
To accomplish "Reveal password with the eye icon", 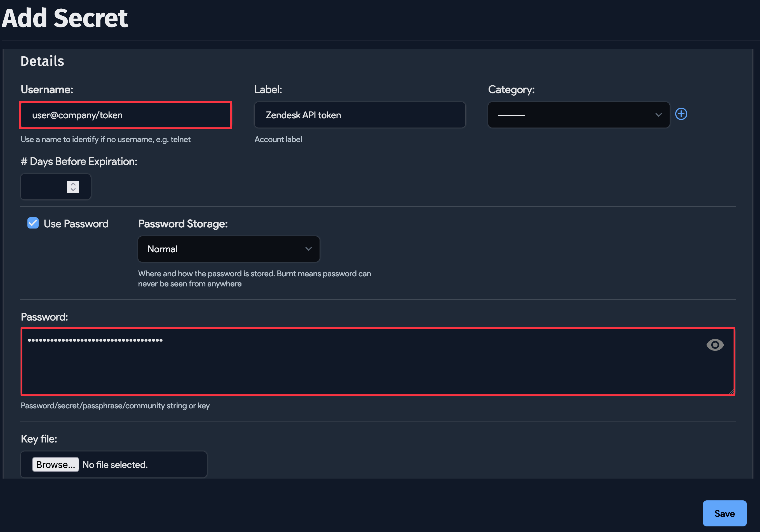I will click(x=715, y=345).
